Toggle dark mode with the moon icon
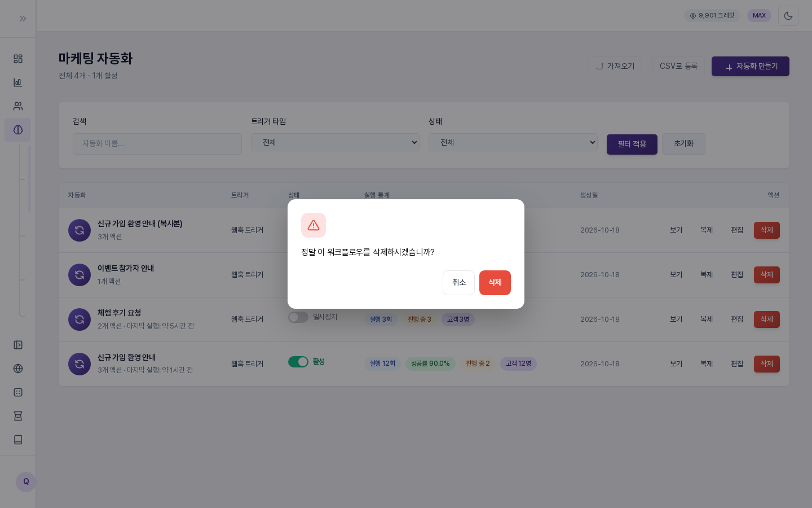Viewport: 812px width, 508px height. pyautogui.click(x=788, y=16)
